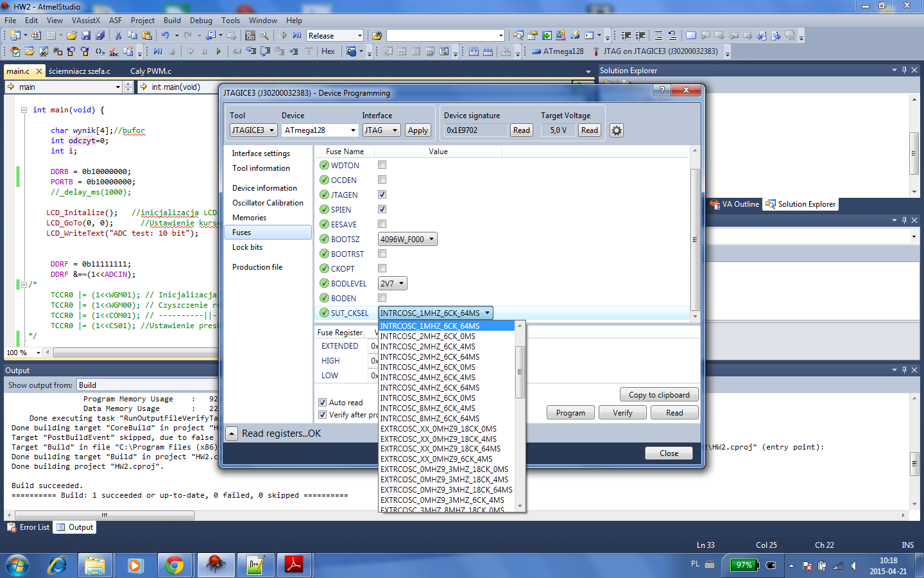Switch to the Caly PWM.c tab
924x578 pixels.
tap(151, 71)
